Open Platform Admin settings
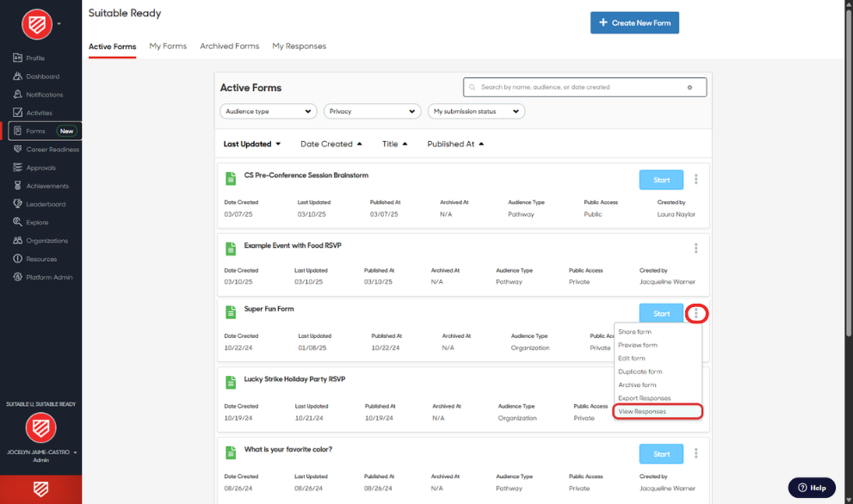 (x=42, y=277)
